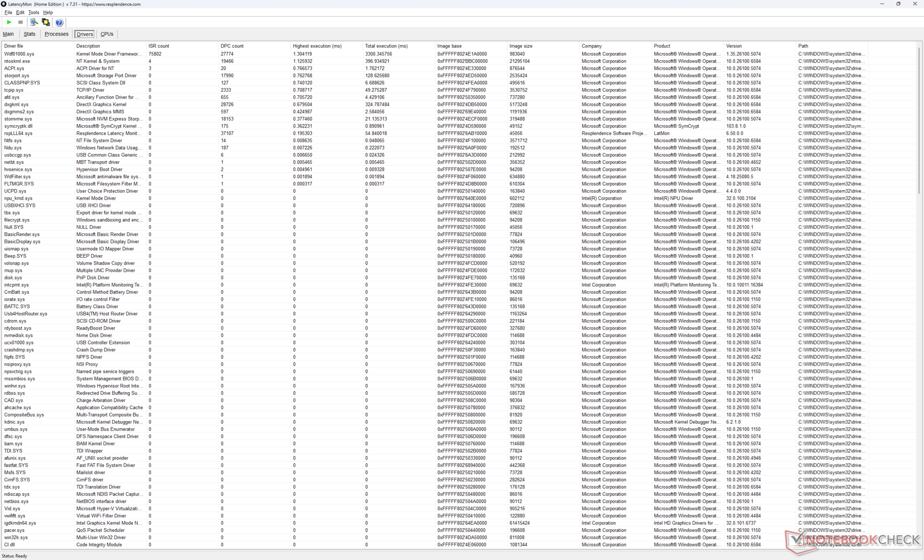Switch to the Processes tab
The width and height of the screenshot is (924, 560).
coord(56,34)
